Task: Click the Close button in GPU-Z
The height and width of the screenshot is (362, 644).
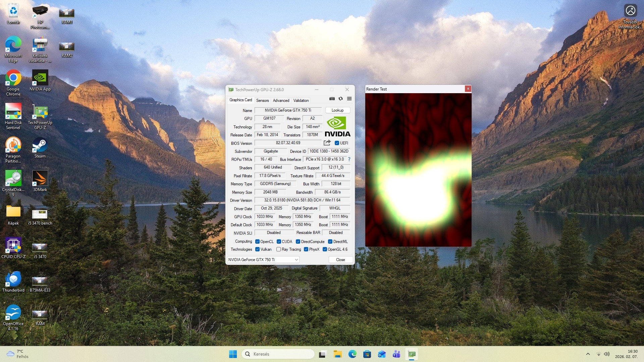Action: click(340, 260)
